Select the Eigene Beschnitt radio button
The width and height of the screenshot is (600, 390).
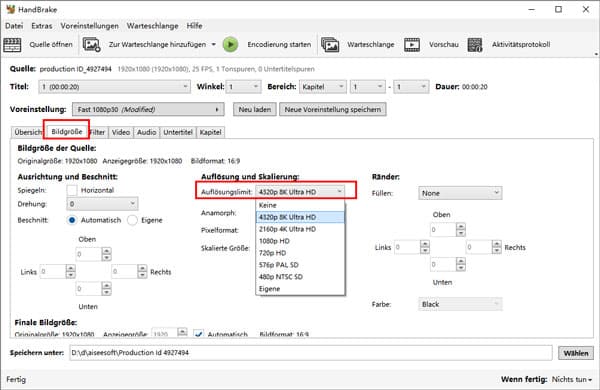coord(132,220)
